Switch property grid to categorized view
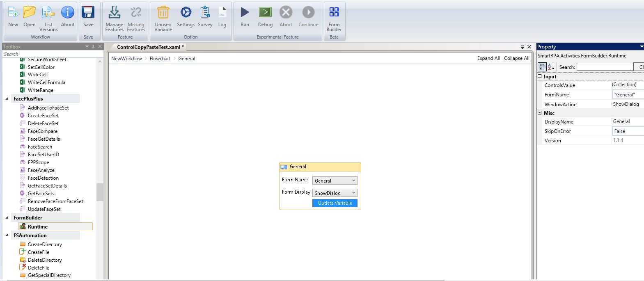644x281 pixels. (x=542, y=67)
